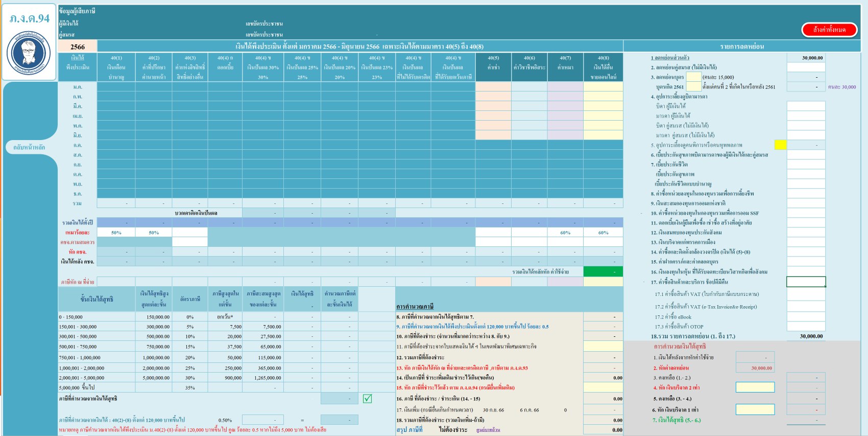Click the number-of-children box for 3. ลดหย่อนบุตร
The height and width of the screenshot is (436, 868).
(693, 77)
